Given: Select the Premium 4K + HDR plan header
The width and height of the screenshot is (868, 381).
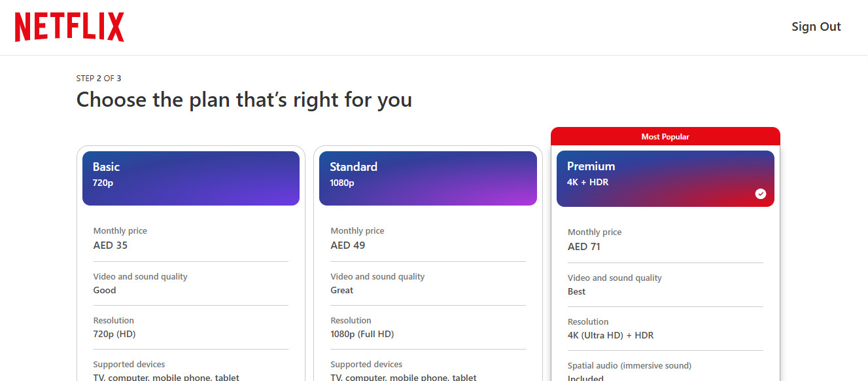Looking at the screenshot, I should (x=665, y=178).
